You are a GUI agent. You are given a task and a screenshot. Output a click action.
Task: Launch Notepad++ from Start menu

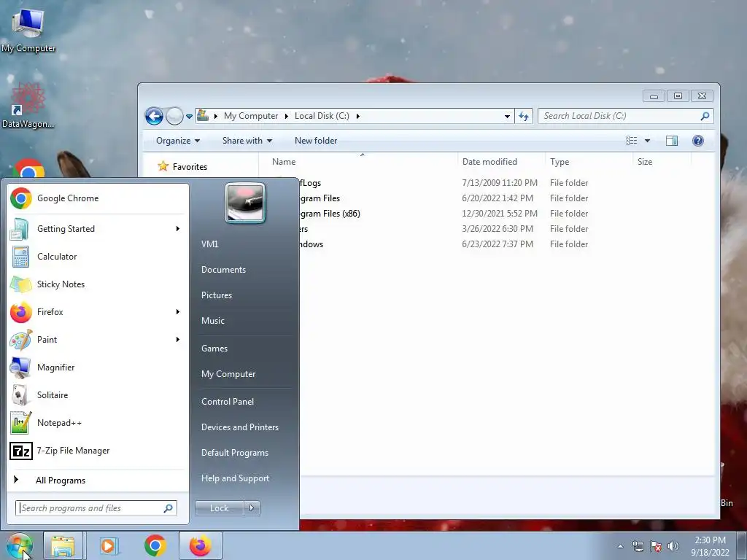(97, 422)
